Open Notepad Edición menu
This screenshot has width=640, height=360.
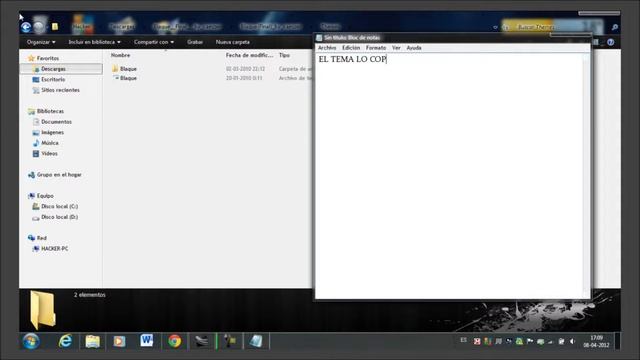[351, 48]
